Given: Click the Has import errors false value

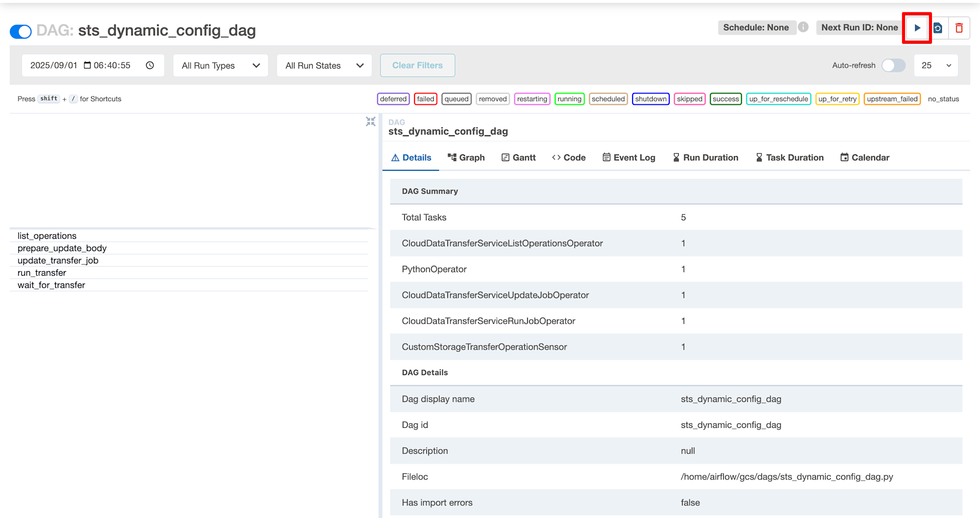Looking at the screenshot, I should tap(690, 503).
